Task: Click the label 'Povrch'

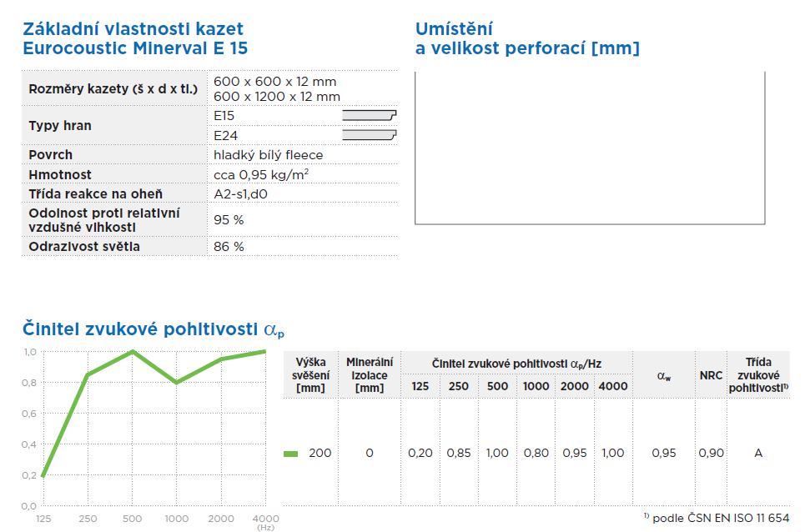Action: pos(51,155)
